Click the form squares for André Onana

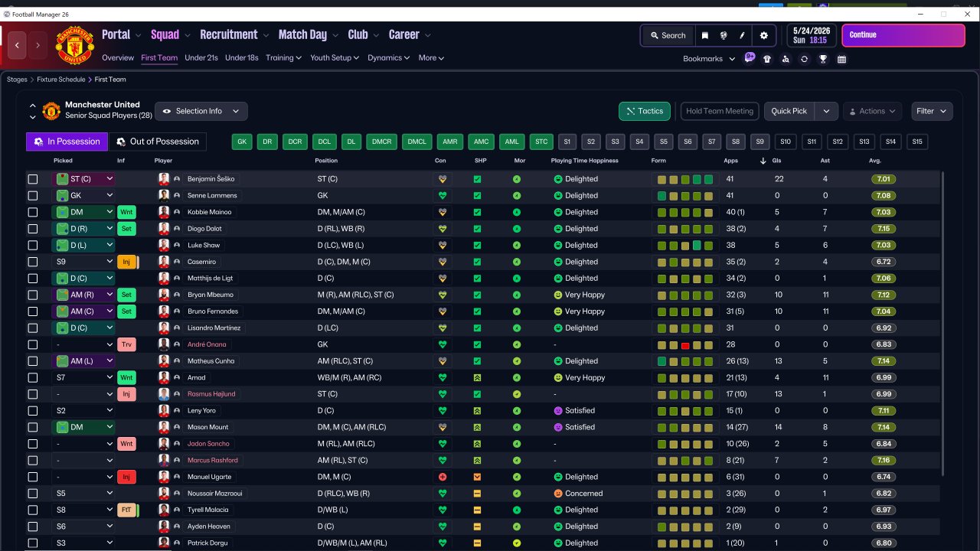click(685, 344)
